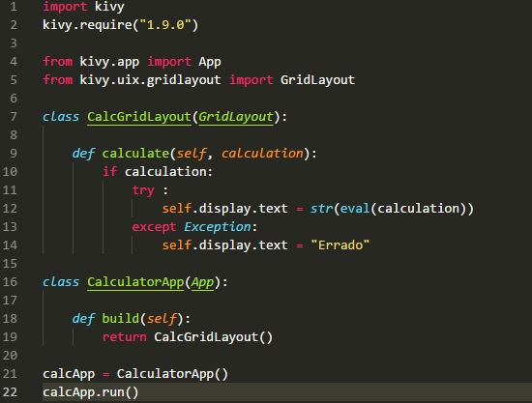Click GridLayout import name on line 5
The image size is (532, 403).
317,80
